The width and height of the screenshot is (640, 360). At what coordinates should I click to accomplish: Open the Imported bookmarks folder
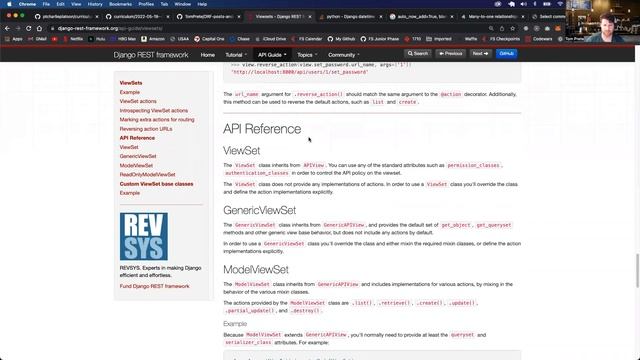[x=438, y=39]
